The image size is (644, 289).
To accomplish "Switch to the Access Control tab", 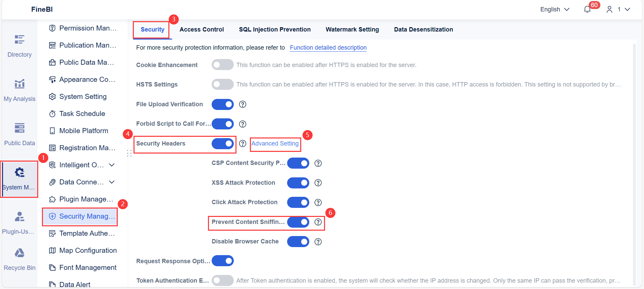I will [202, 29].
